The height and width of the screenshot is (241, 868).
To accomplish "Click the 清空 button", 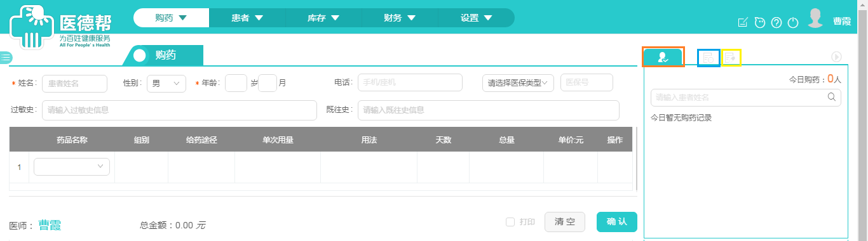I will coord(565,222).
